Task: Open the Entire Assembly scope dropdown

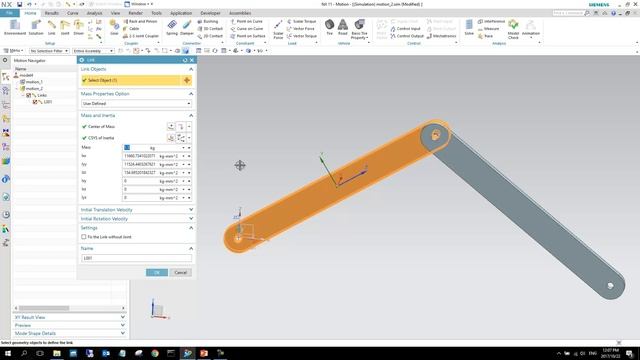Action: [93, 51]
